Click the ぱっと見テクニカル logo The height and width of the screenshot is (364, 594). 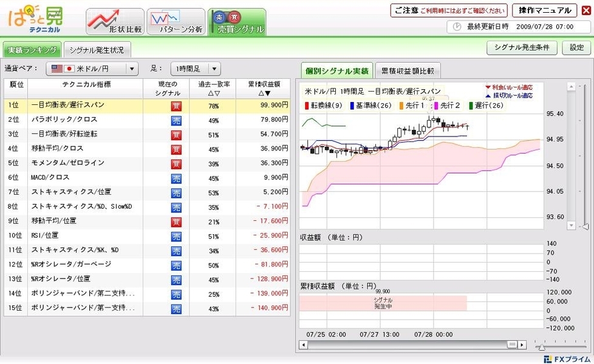tap(36, 19)
